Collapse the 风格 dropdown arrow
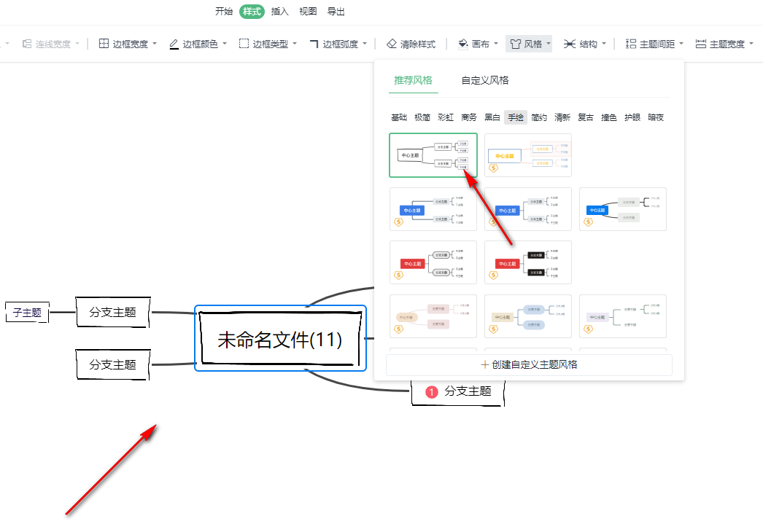The width and height of the screenshot is (763, 532). (x=549, y=44)
